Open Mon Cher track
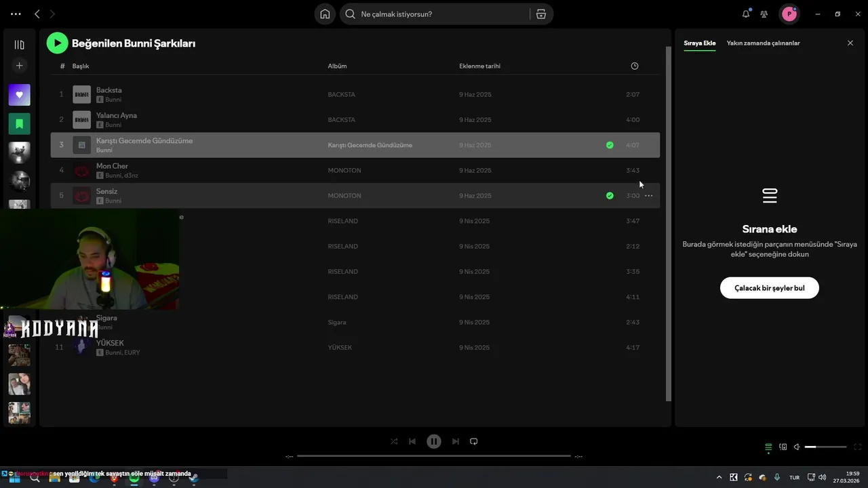Image resolution: width=868 pixels, height=488 pixels. [112, 166]
